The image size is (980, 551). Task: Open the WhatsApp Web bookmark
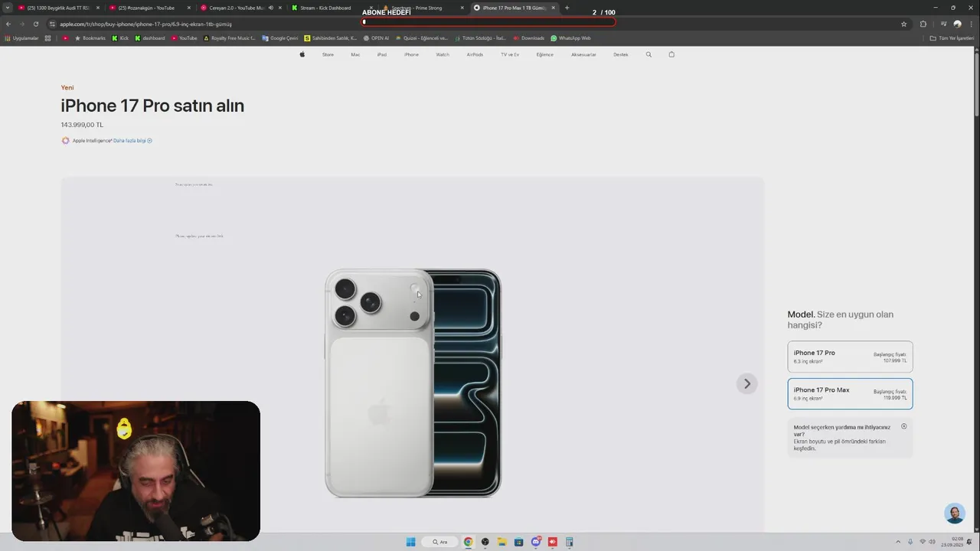[x=571, y=38]
